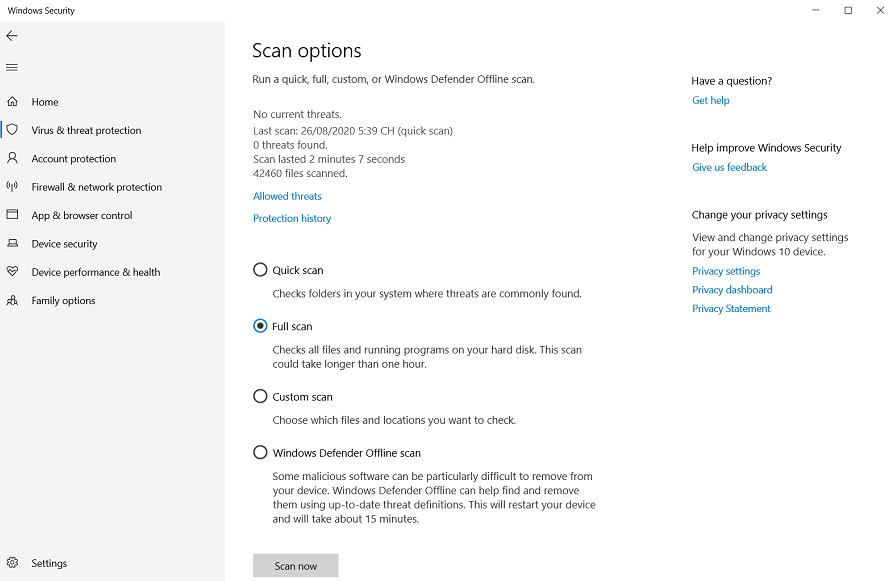Start a scan with Scan now

[295, 565]
